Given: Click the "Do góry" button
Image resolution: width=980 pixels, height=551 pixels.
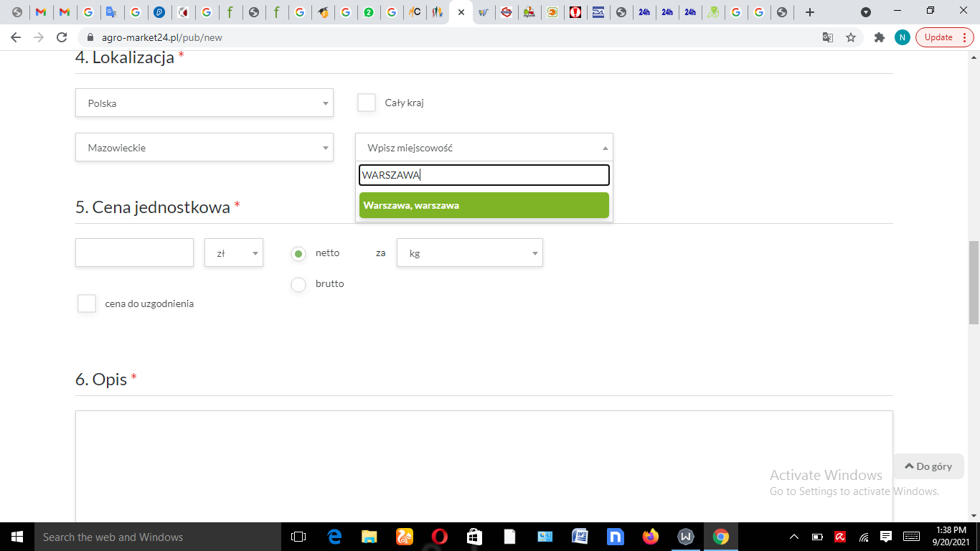Looking at the screenshot, I should pyautogui.click(x=928, y=466).
